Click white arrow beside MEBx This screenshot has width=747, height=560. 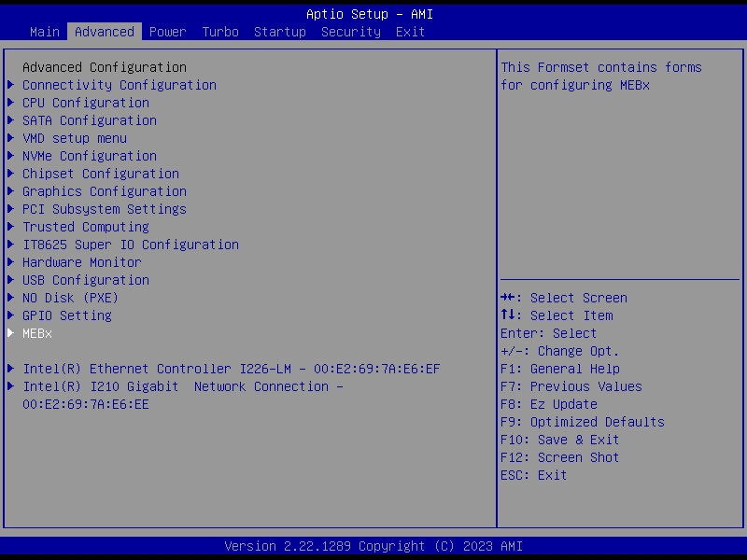(x=11, y=333)
